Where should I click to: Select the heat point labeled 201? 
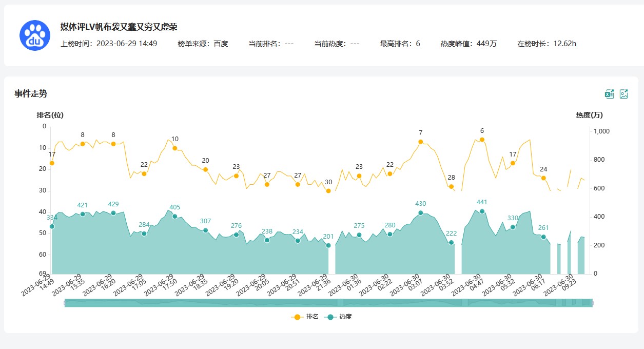tap(328, 245)
